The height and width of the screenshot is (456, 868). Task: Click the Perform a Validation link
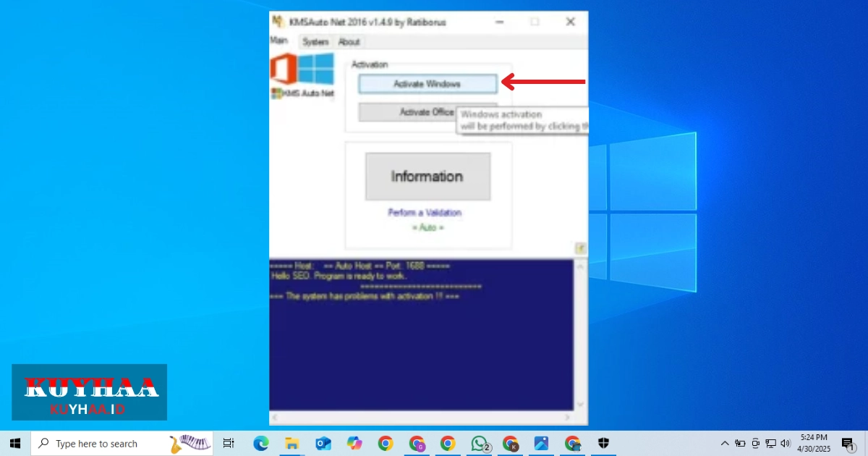(425, 213)
